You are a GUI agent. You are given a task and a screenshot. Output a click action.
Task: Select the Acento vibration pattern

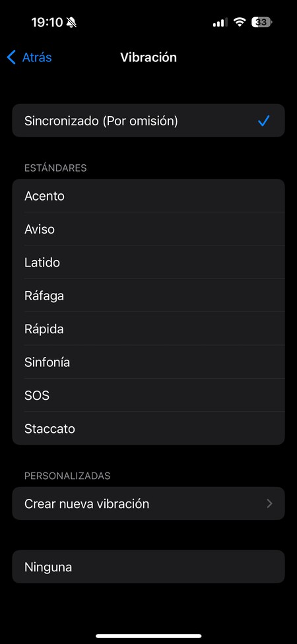[148, 196]
